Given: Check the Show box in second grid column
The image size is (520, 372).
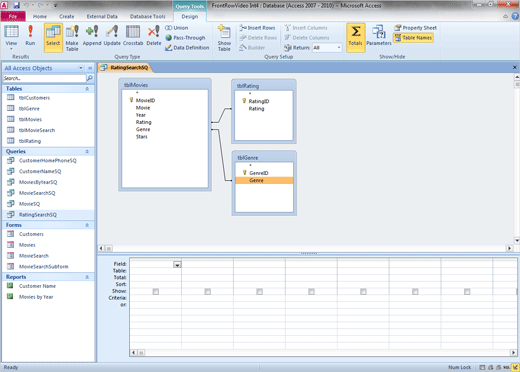Looking at the screenshot, I should [208, 292].
